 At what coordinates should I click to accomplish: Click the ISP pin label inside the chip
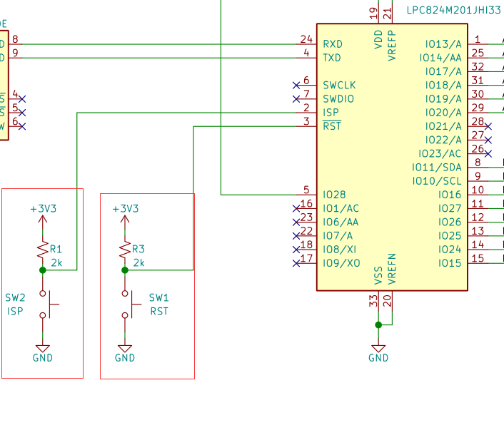(331, 113)
